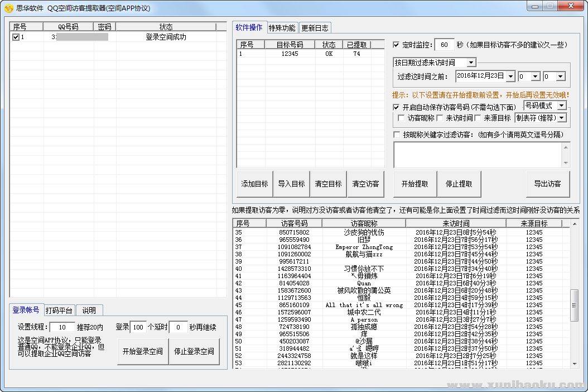This screenshot has width=588, height=392.
Task: Expand the 制表符(推荐) separator dropdown
Action: pos(561,118)
